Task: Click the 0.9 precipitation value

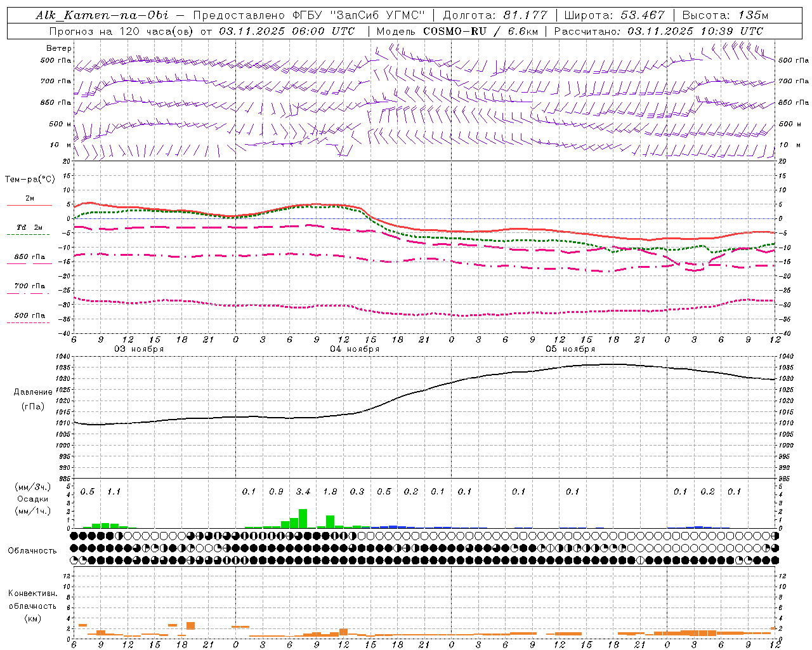Action: pyautogui.click(x=276, y=492)
